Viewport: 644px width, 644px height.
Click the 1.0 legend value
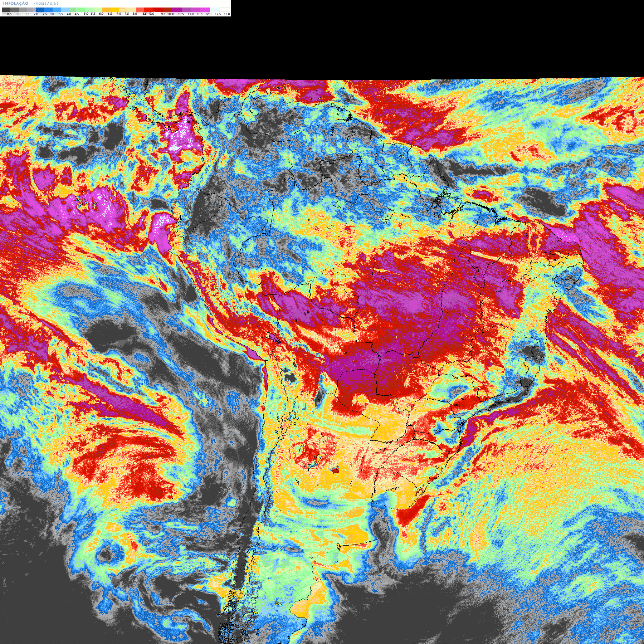[x=18, y=14]
